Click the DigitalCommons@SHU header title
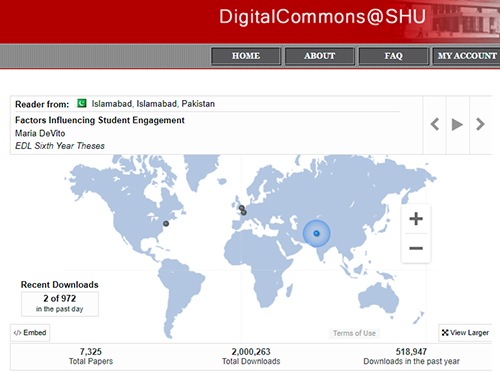 click(x=322, y=17)
